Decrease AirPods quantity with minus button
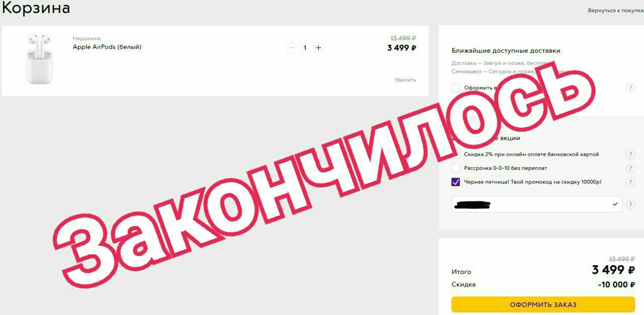Image resolution: width=644 pixels, height=315 pixels. click(291, 48)
